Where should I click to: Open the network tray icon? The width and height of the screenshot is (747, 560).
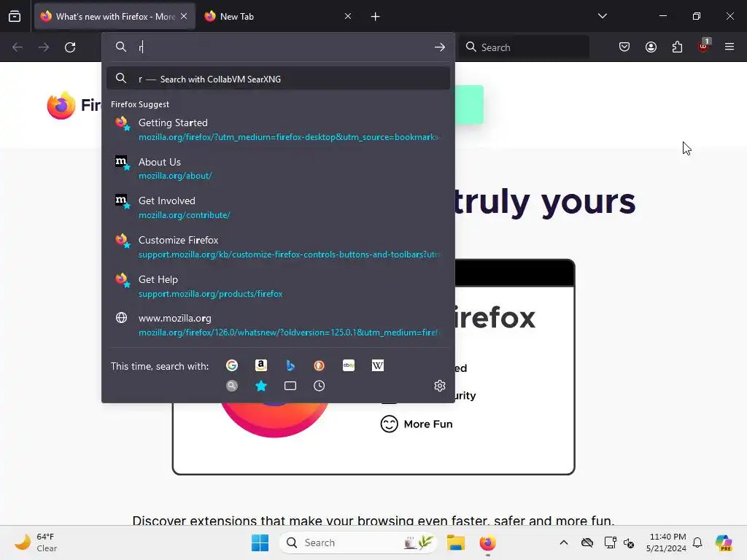click(x=610, y=542)
